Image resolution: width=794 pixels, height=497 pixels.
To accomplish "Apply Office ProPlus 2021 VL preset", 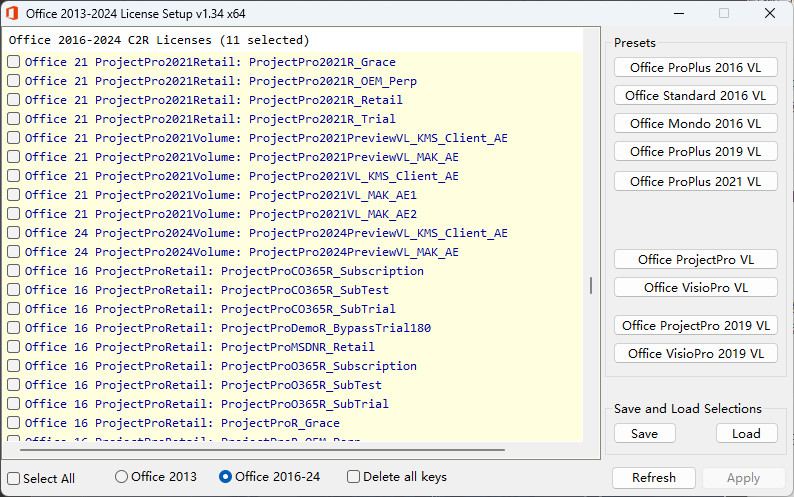I will (x=695, y=181).
